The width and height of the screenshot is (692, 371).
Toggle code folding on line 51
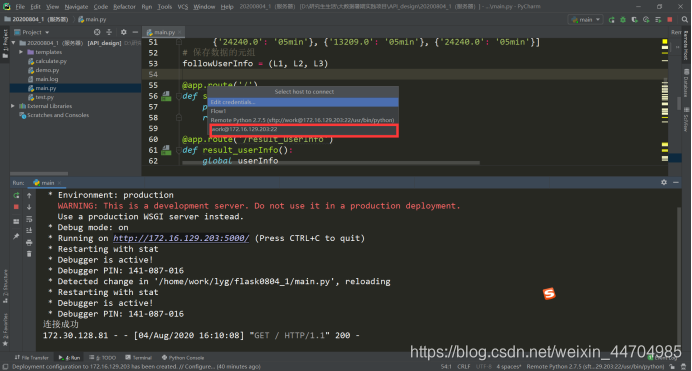click(179, 42)
